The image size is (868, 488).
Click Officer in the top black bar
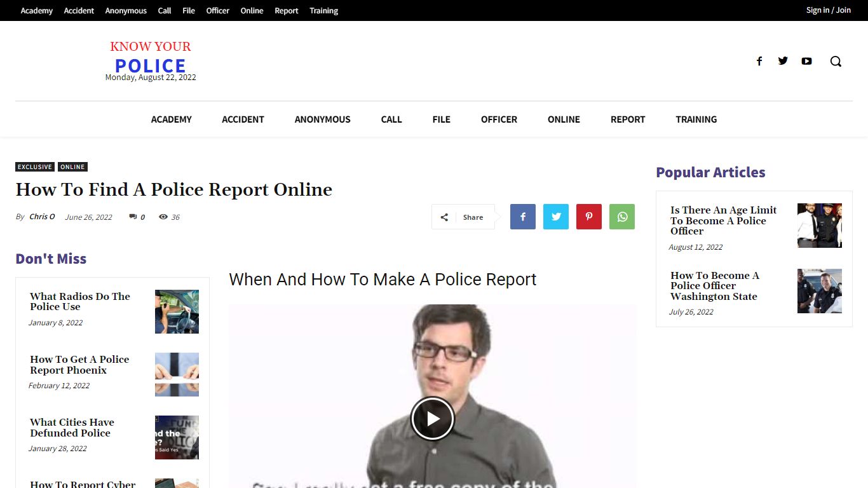[x=217, y=11]
